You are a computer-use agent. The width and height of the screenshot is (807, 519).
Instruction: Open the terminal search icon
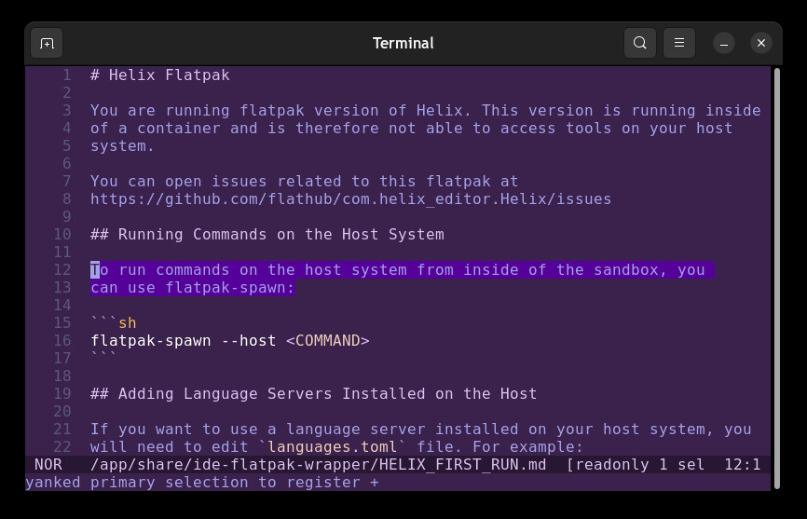(640, 43)
